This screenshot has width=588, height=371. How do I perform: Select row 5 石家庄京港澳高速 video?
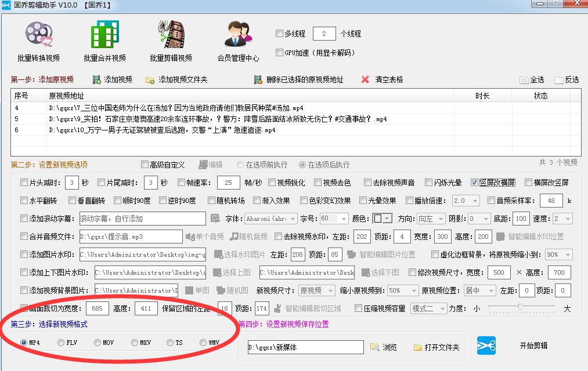click(296, 119)
